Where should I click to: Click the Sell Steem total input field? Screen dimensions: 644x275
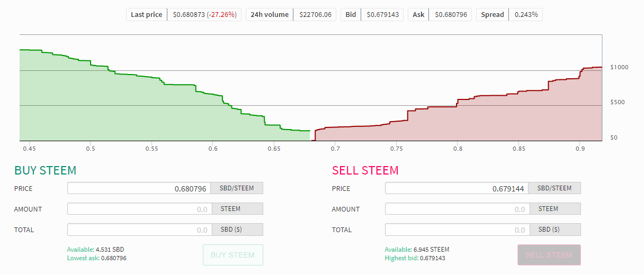pyautogui.click(x=458, y=230)
